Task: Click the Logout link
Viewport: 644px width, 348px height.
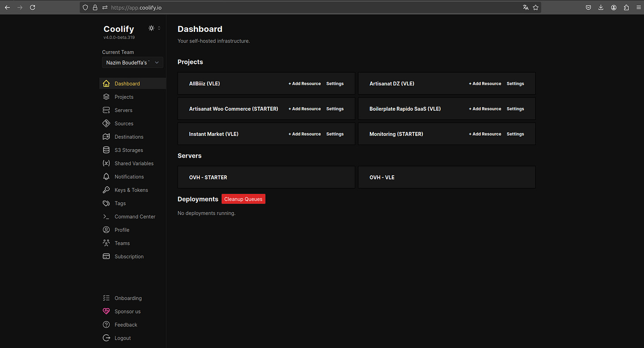Action: pos(133,338)
